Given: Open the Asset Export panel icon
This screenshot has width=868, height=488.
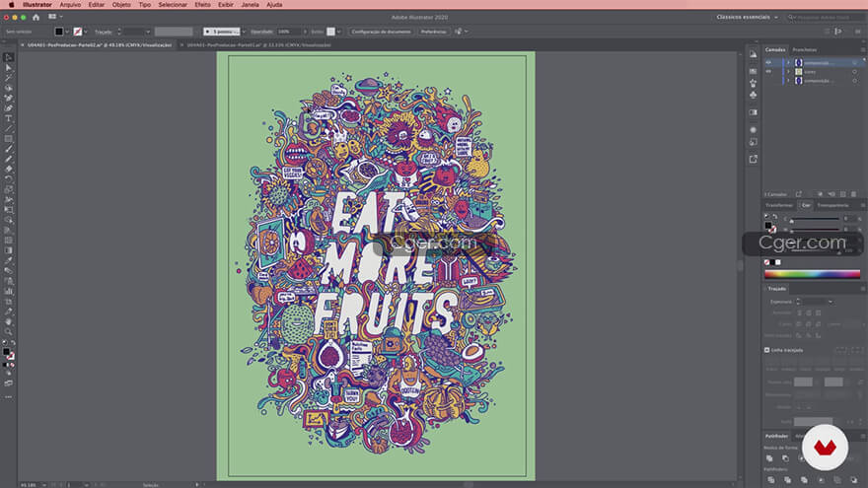Looking at the screenshot, I should coord(753,160).
